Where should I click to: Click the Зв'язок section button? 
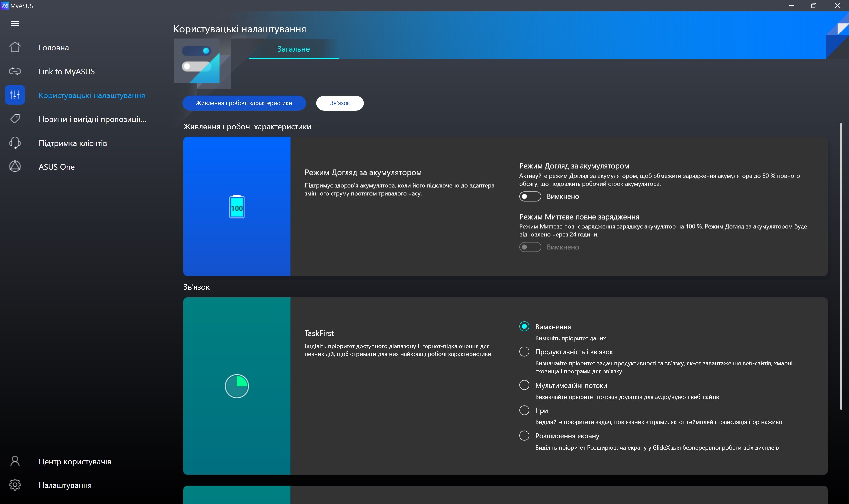[x=340, y=103]
